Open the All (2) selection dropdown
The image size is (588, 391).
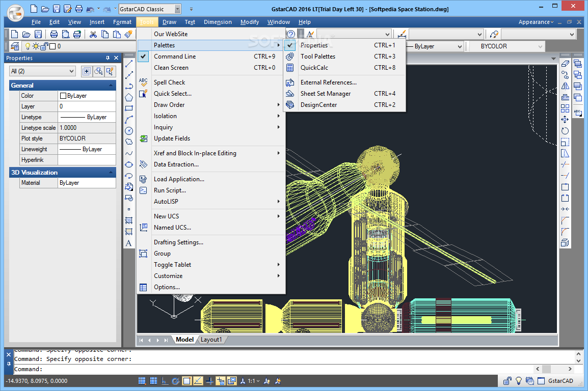(42, 71)
